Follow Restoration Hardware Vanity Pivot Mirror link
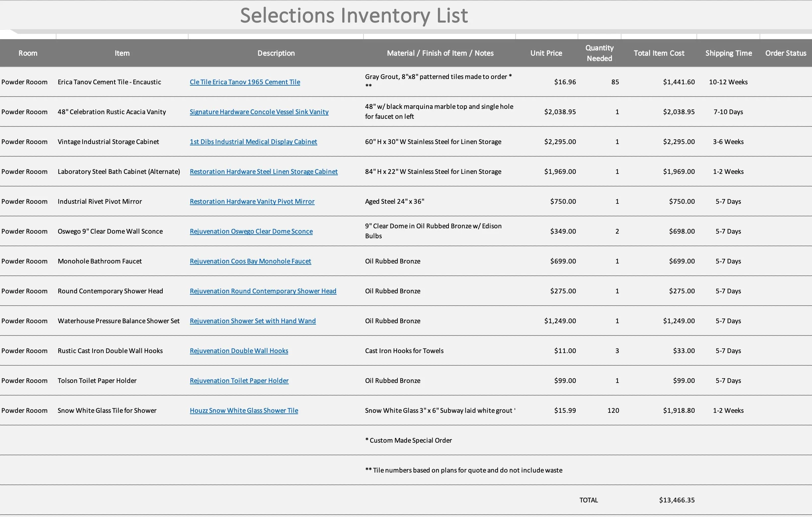 252,201
